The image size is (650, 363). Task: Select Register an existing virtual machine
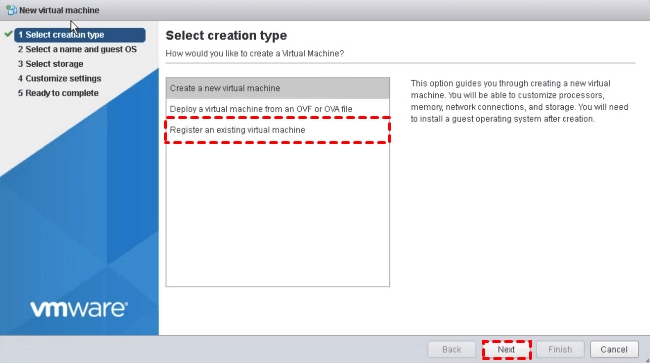(278, 130)
